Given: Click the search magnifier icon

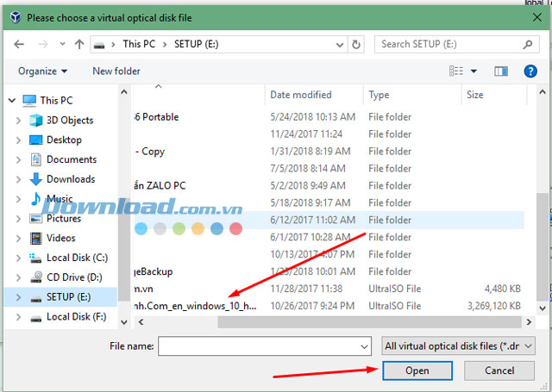Looking at the screenshot, I should coord(527,45).
